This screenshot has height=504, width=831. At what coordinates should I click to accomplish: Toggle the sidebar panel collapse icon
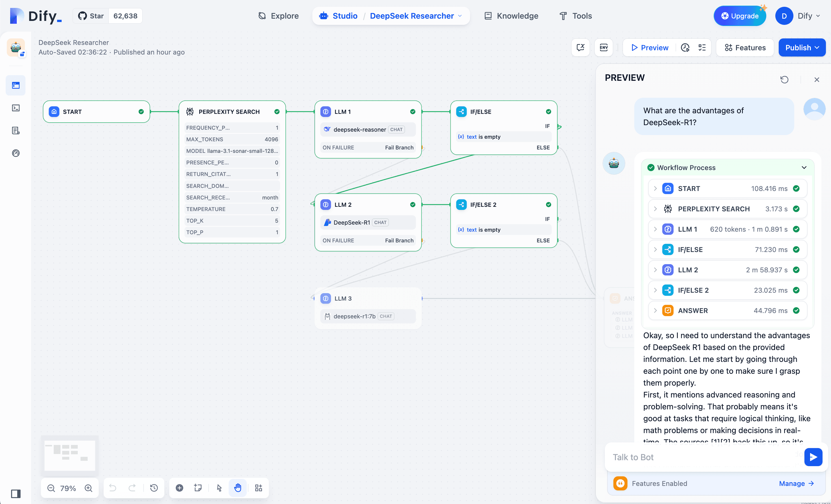point(16,494)
